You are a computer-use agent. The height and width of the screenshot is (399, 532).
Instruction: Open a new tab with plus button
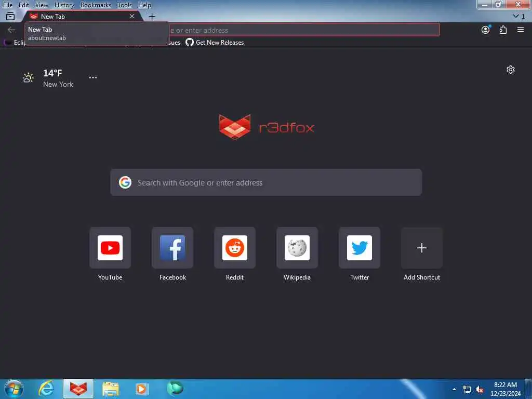152,16
